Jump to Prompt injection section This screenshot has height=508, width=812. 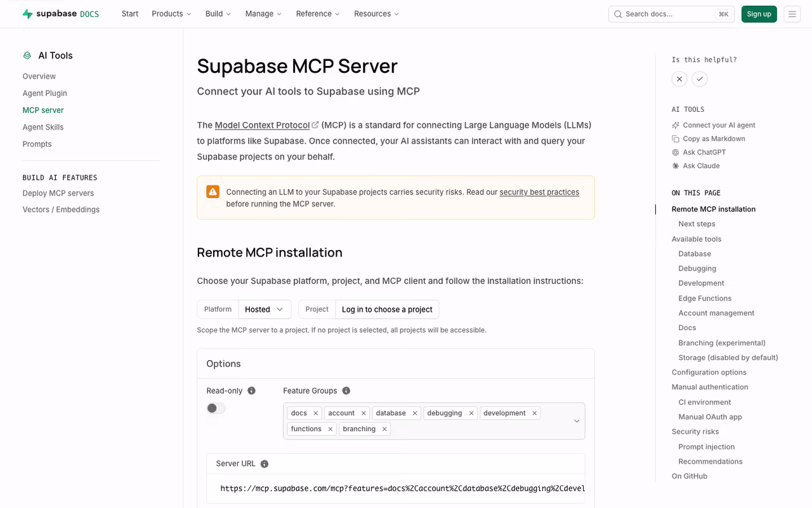[707, 447]
